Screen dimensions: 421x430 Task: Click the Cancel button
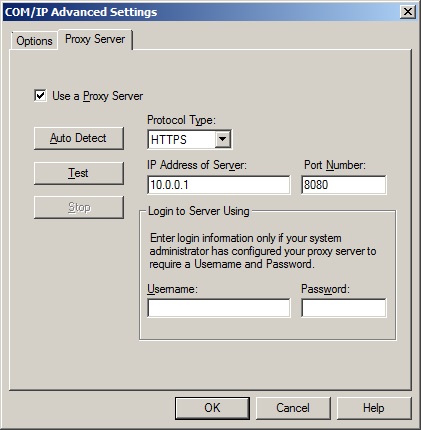point(293,408)
